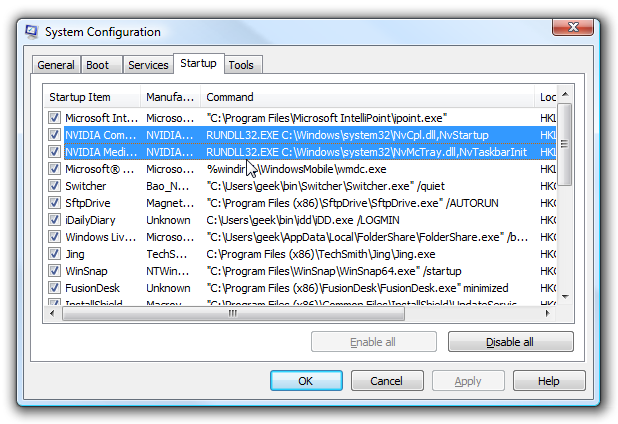The height and width of the screenshot is (424, 618).
Task: Click the horizontal scrollbar right arrow
Action: (549, 313)
